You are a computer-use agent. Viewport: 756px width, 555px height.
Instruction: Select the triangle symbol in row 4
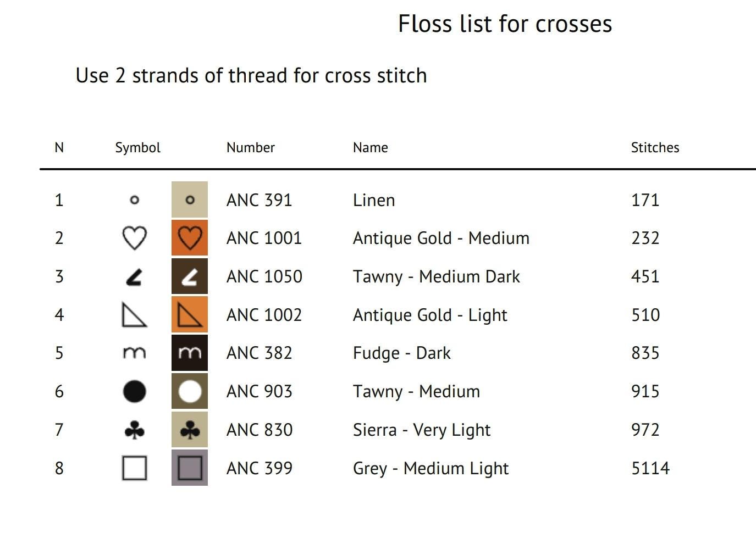tap(134, 315)
